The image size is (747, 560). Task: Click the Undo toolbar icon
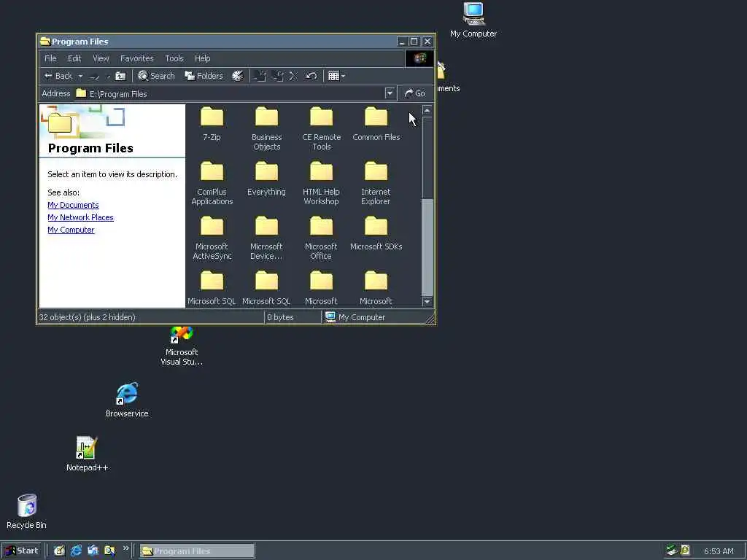click(311, 76)
